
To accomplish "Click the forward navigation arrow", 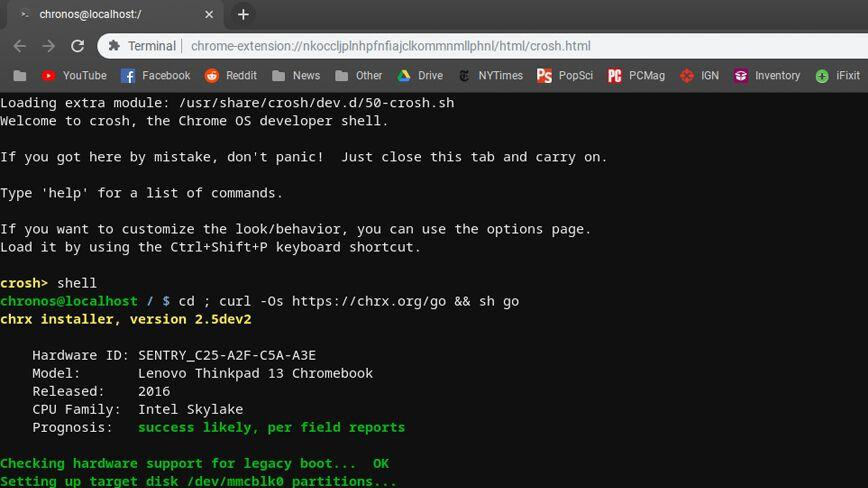I will [48, 46].
